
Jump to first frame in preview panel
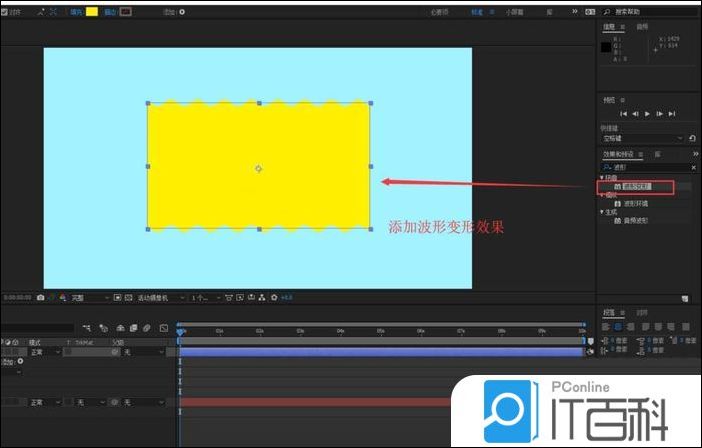coord(623,114)
